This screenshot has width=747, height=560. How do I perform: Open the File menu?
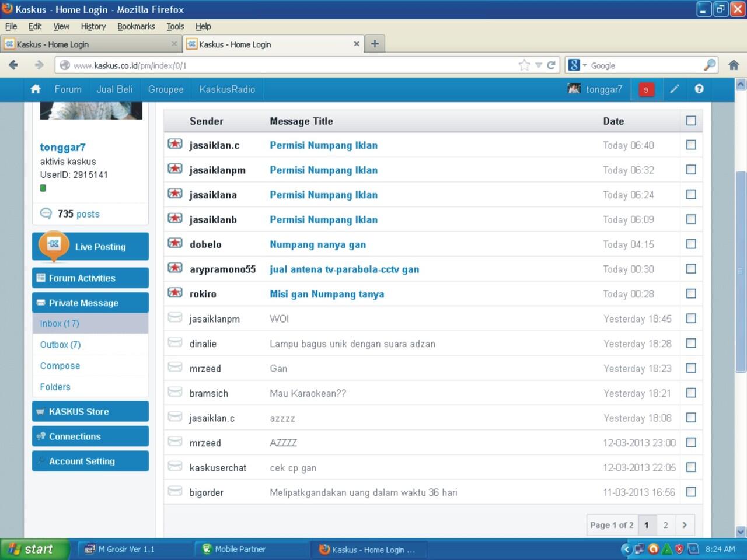click(x=11, y=26)
